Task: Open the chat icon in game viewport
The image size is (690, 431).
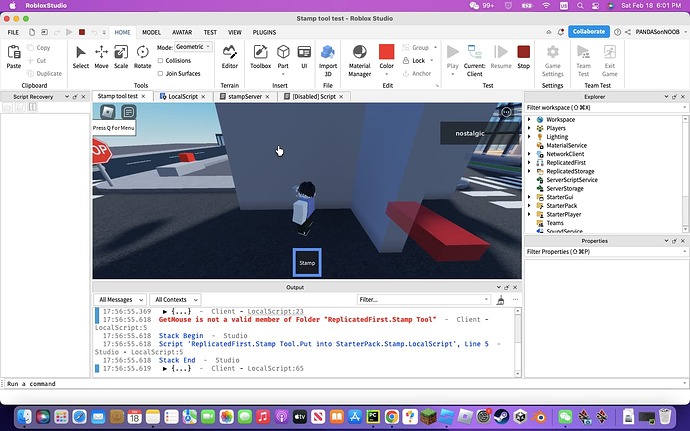Action: coord(128,112)
